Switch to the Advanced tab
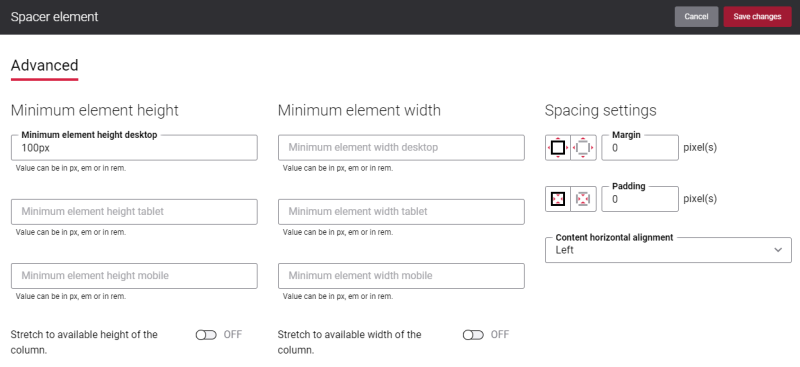The height and width of the screenshot is (367, 800). 44,66
